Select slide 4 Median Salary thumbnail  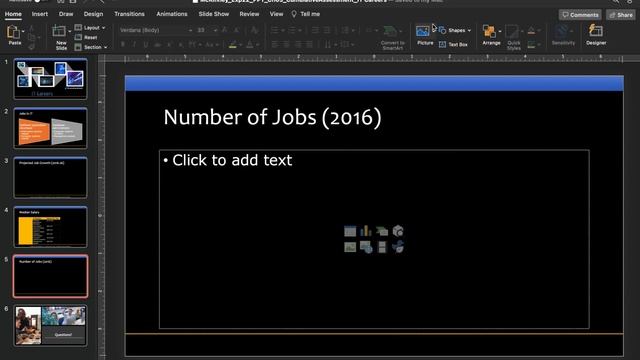click(50, 227)
